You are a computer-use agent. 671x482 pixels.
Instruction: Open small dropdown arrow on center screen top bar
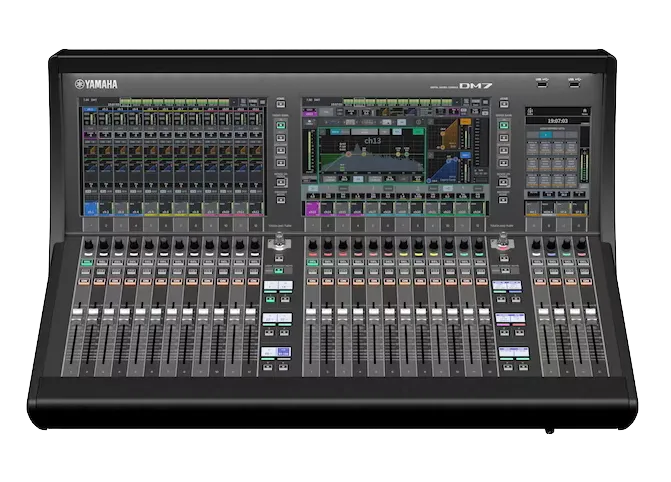(x=458, y=102)
